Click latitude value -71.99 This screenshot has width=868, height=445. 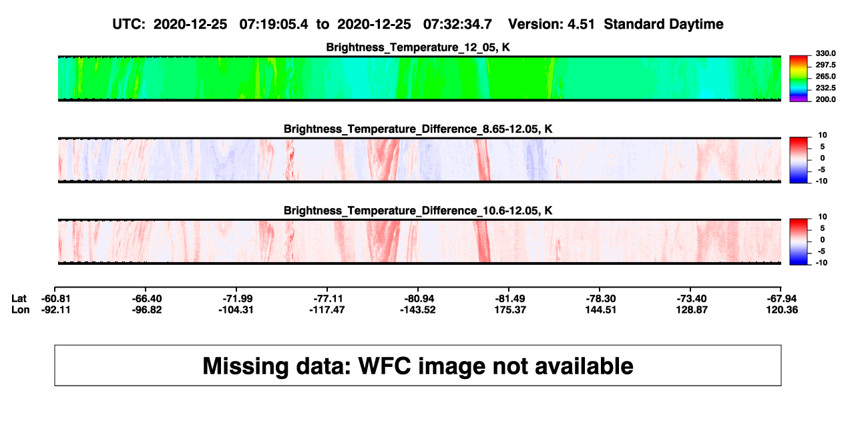237,298
